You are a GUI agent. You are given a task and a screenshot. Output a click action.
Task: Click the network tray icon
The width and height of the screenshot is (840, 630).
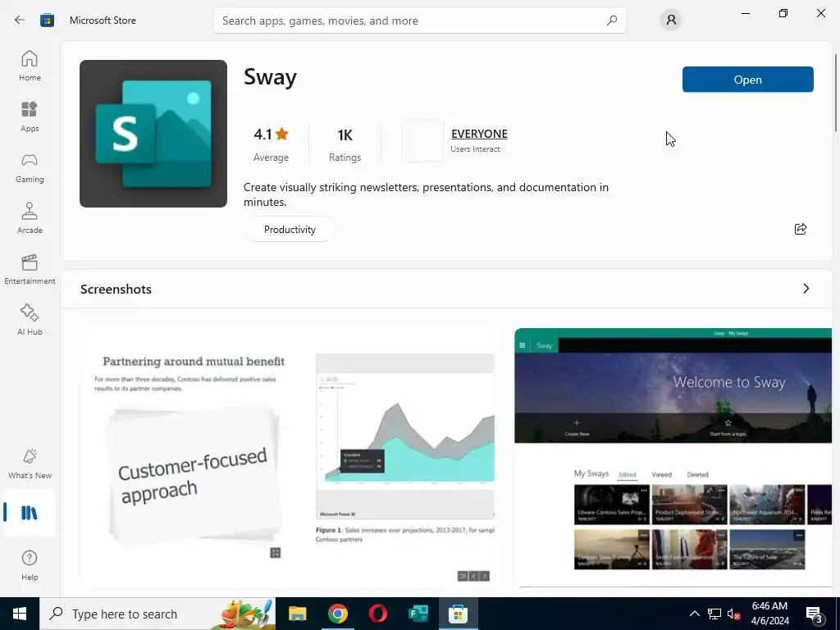714,614
